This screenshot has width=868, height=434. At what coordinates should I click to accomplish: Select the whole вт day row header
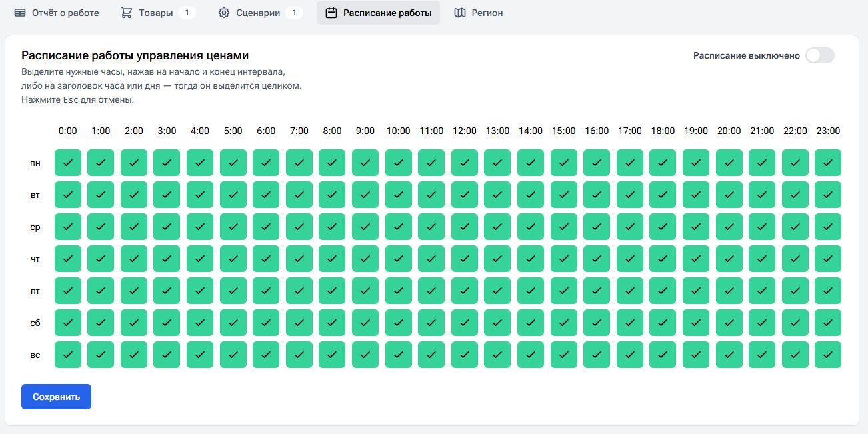[x=35, y=195]
